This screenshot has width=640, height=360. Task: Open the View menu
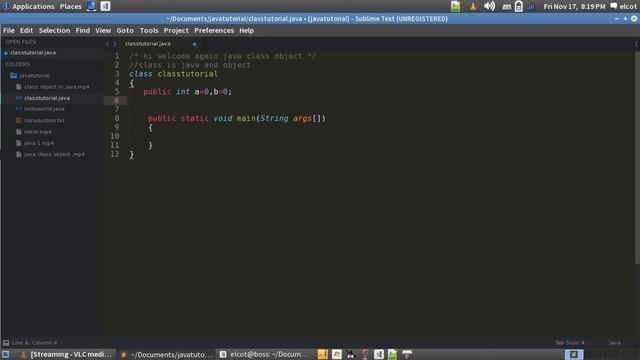tap(103, 31)
